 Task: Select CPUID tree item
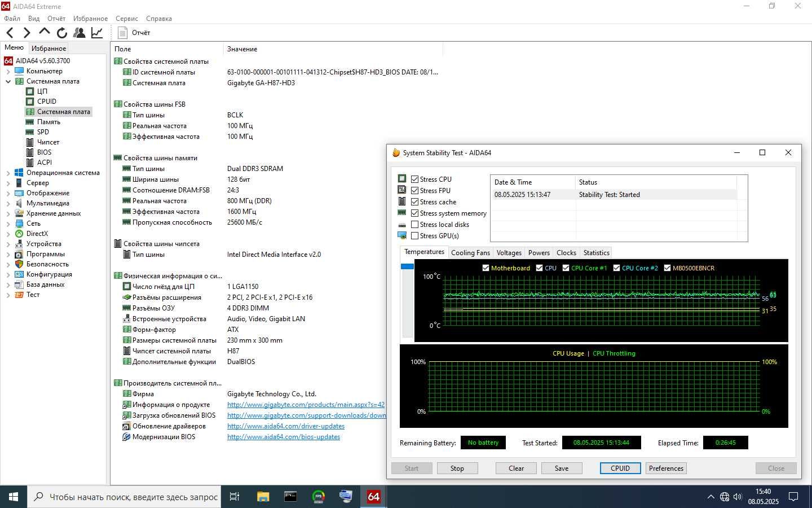tap(47, 102)
